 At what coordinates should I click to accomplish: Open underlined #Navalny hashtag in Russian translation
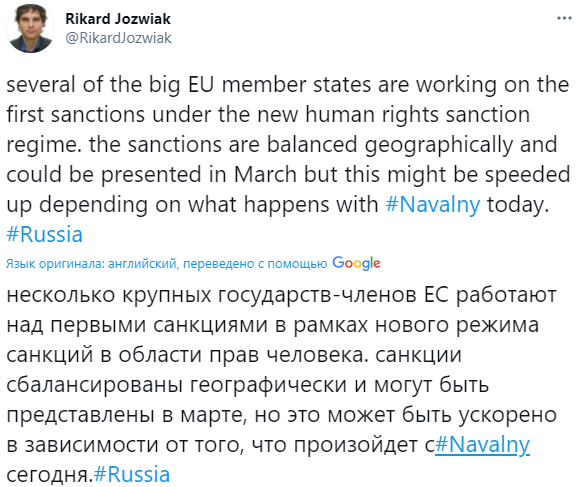coord(482,445)
